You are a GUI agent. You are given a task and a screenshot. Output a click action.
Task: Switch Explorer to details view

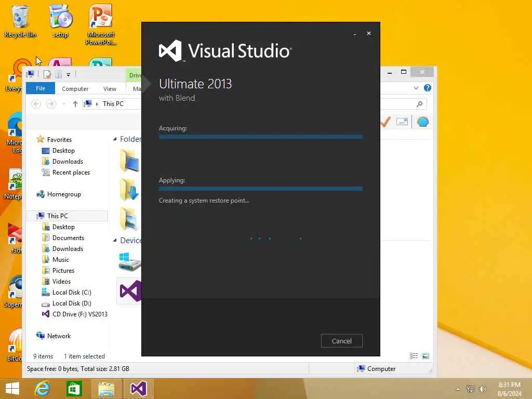click(414, 356)
